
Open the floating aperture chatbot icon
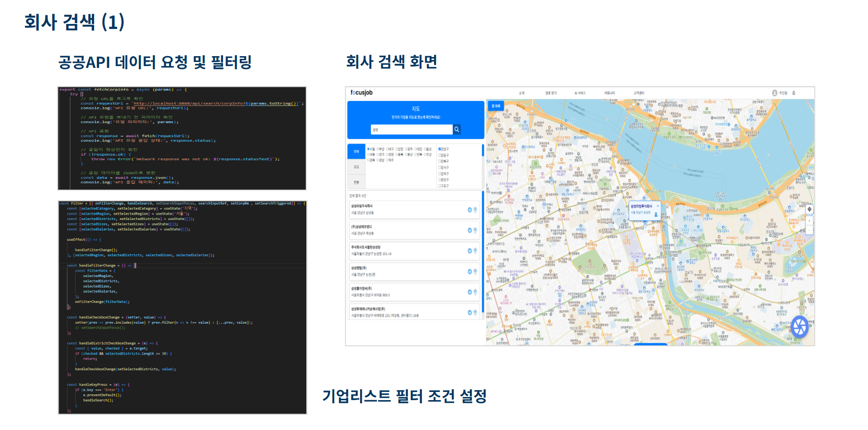799,326
